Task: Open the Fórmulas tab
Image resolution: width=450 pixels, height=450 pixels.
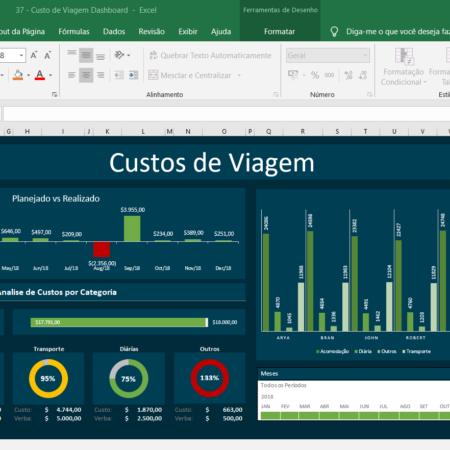Action: pos(74,32)
